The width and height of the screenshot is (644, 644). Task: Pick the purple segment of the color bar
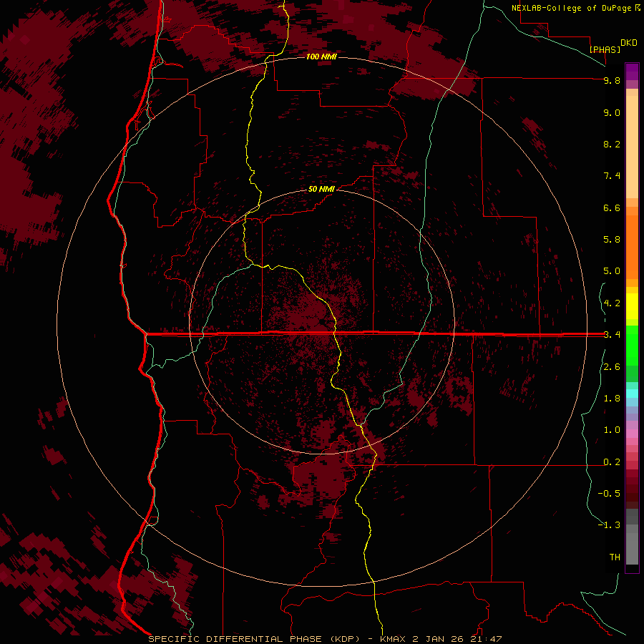click(x=632, y=72)
